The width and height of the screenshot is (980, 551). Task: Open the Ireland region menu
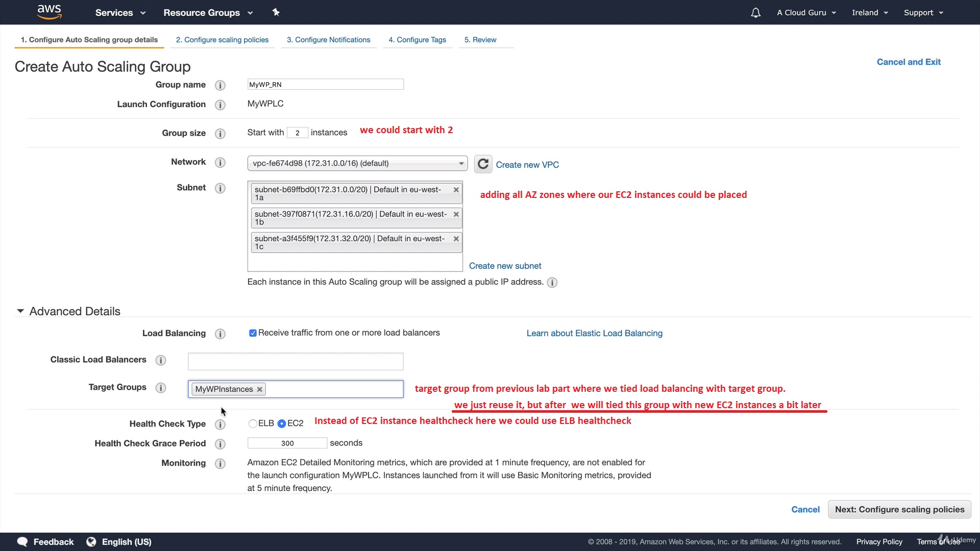coord(870,13)
